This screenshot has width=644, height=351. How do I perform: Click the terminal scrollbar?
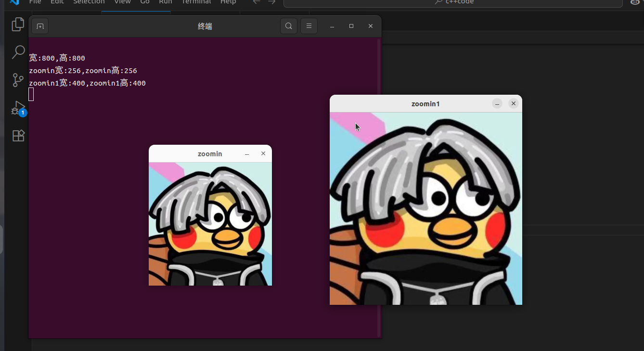pos(379,188)
